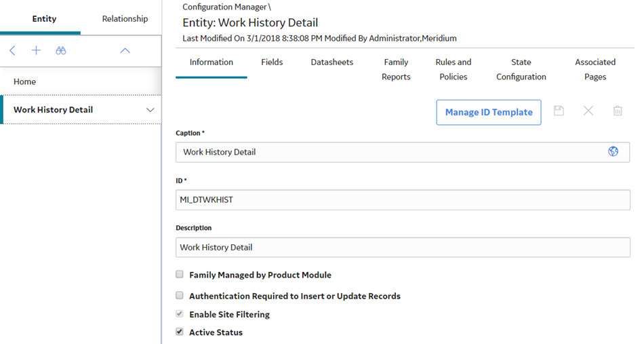Click the ID input field
The image size is (644, 344).
(403, 199)
